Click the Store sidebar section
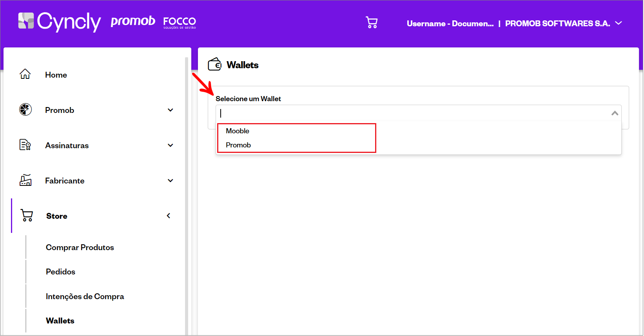Screen dimensions: 644x336 click(57, 216)
